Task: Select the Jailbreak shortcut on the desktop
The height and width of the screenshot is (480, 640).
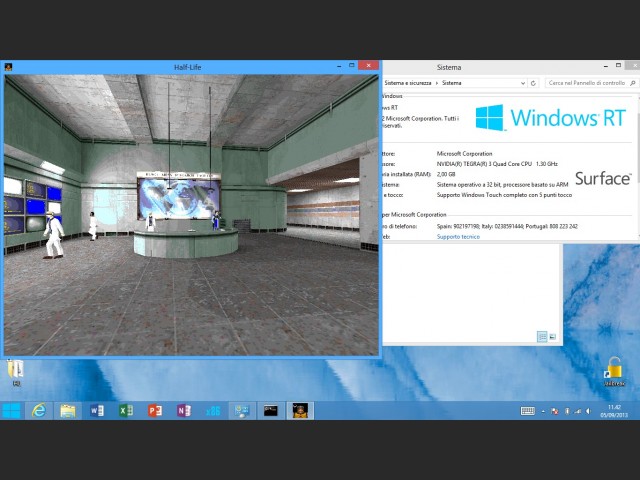Action: [x=614, y=371]
